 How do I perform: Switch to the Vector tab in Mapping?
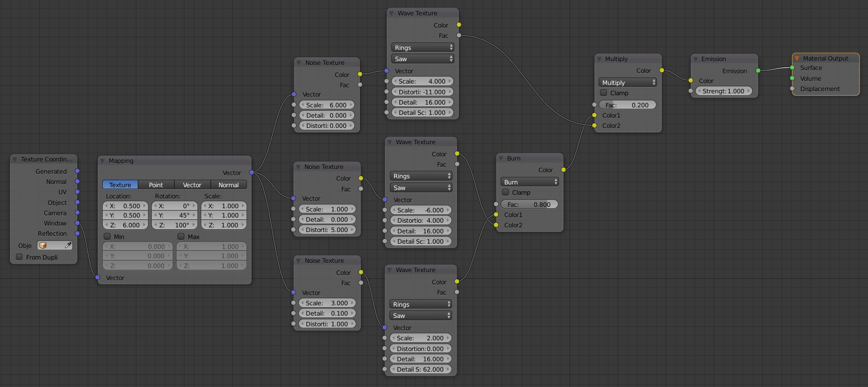click(192, 185)
